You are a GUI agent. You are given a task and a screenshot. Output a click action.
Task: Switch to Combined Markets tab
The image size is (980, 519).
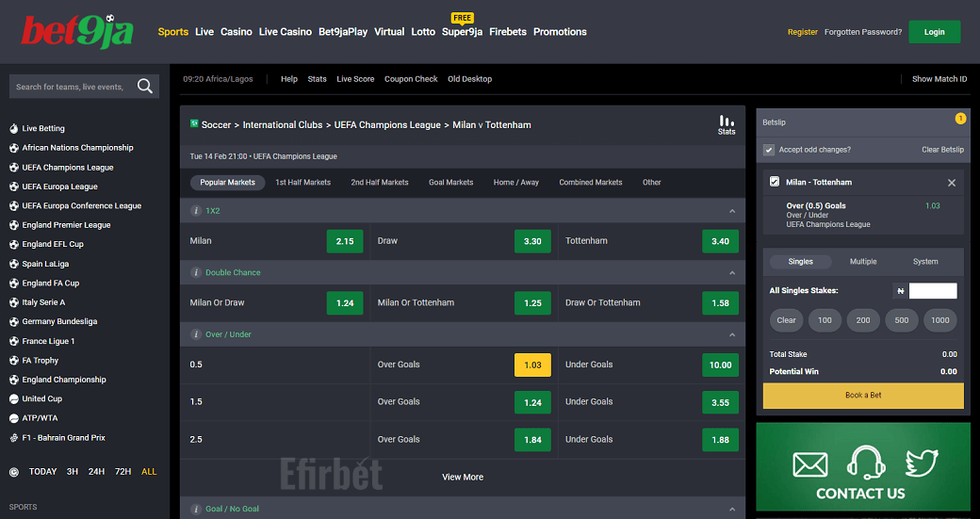click(x=591, y=183)
